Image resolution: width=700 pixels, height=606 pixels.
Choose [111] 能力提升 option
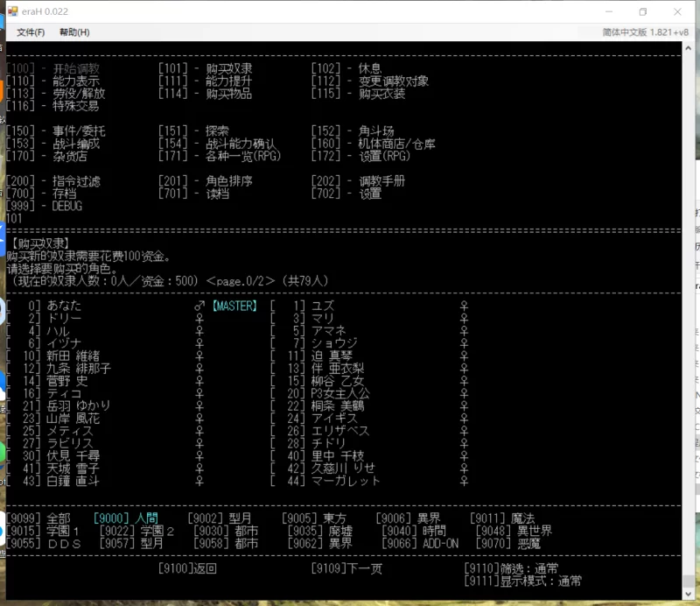[206, 81]
